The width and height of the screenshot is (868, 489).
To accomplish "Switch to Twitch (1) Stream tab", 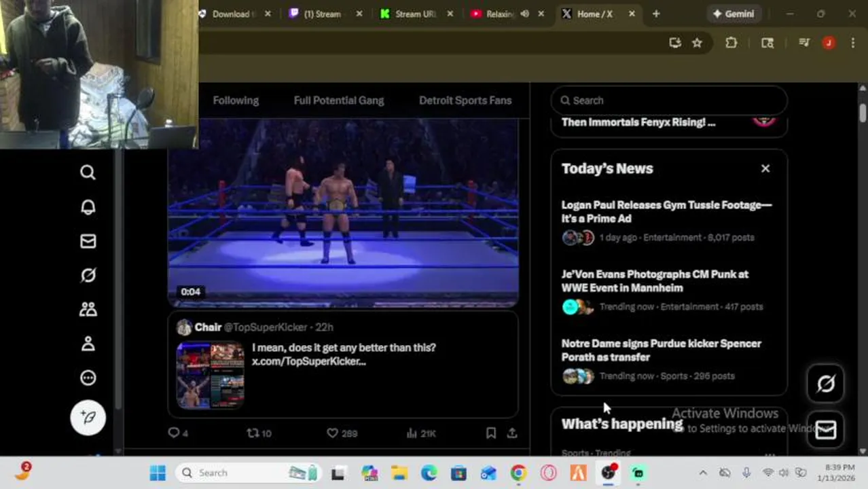I will point(323,14).
